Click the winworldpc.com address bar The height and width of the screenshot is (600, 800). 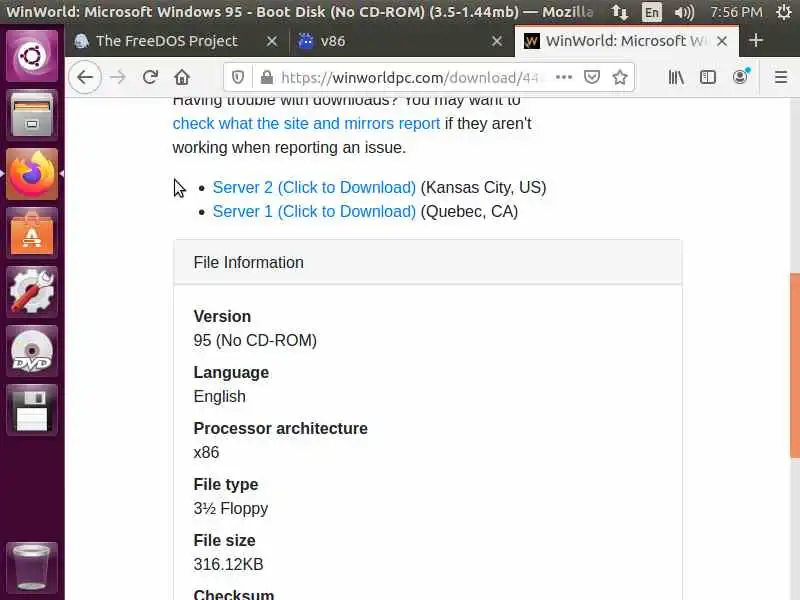click(410, 78)
